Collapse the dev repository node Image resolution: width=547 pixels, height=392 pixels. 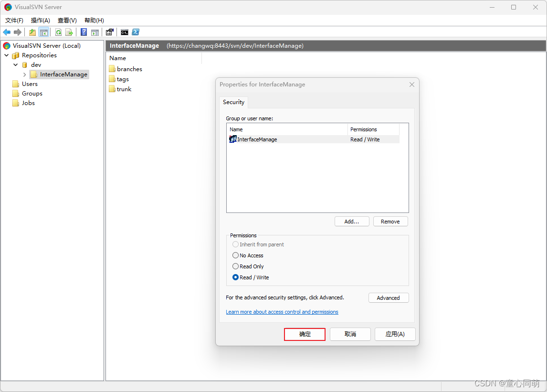pyautogui.click(x=15, y=65)
